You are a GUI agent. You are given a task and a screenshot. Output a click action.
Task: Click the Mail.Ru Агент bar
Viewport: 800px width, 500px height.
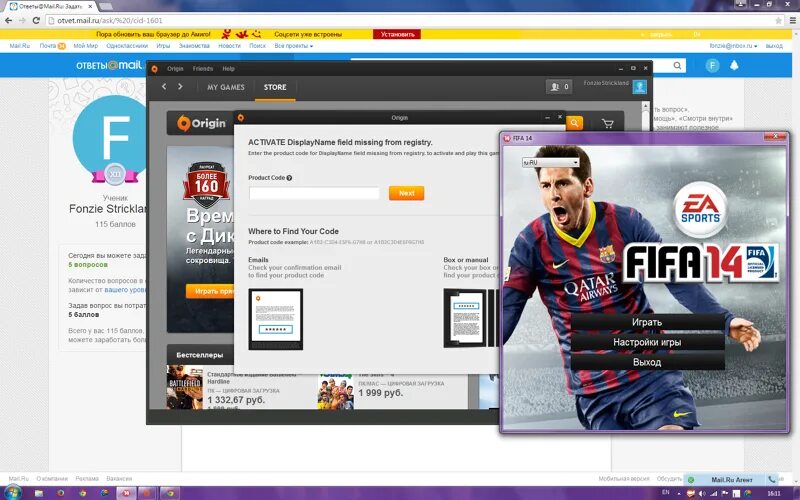(732, 480)
